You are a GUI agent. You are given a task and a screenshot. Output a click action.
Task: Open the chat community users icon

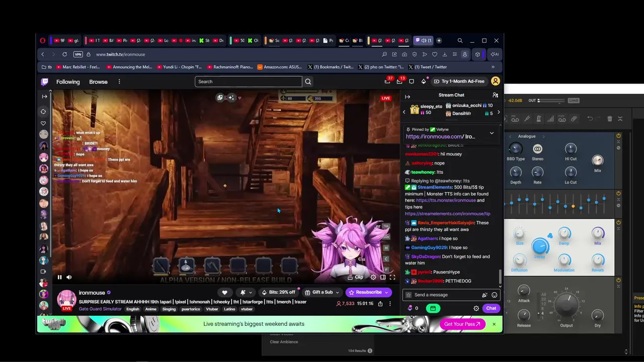point(496,95)
